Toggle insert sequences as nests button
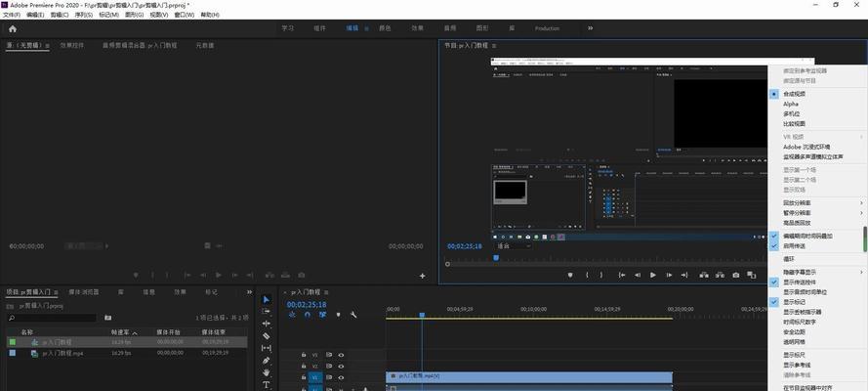 click(292, 315)
